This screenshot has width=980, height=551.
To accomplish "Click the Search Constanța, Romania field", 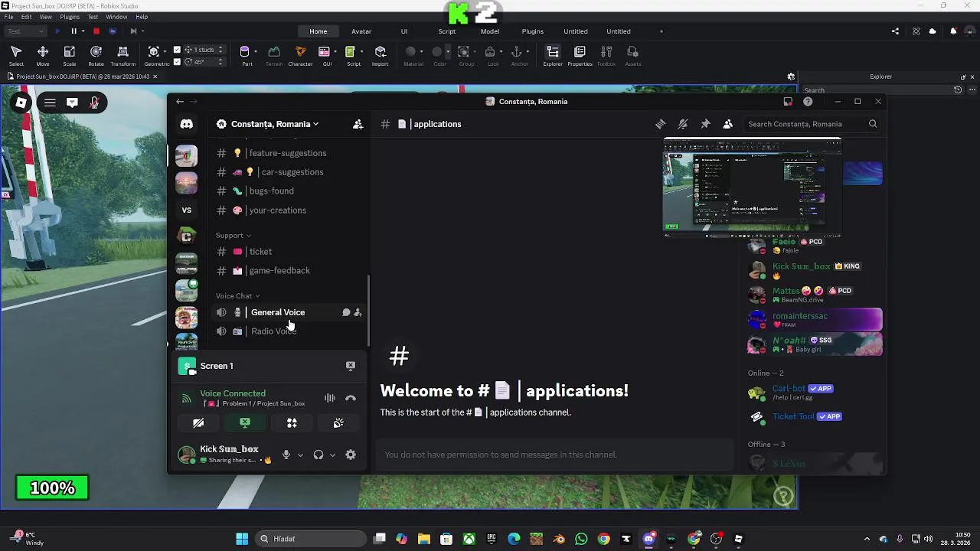I will click(811, 124).
